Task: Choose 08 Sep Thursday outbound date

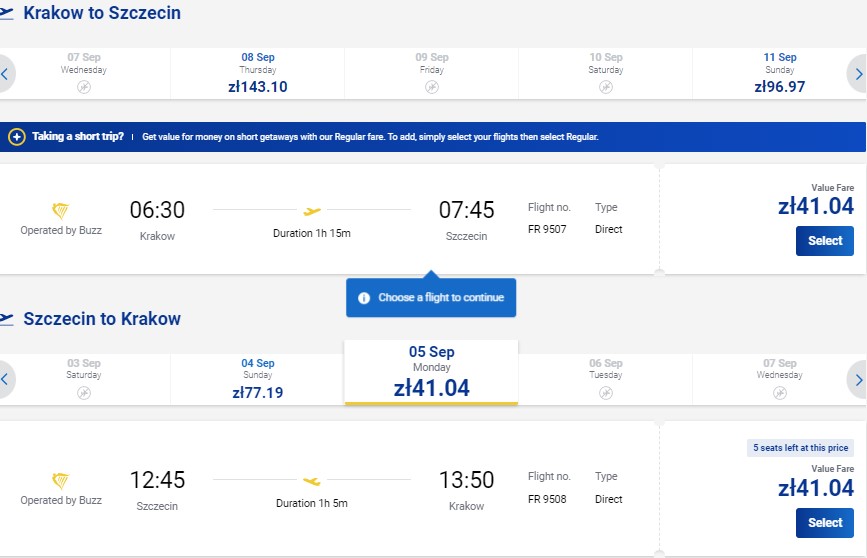Action: click(x=258, y=73)
